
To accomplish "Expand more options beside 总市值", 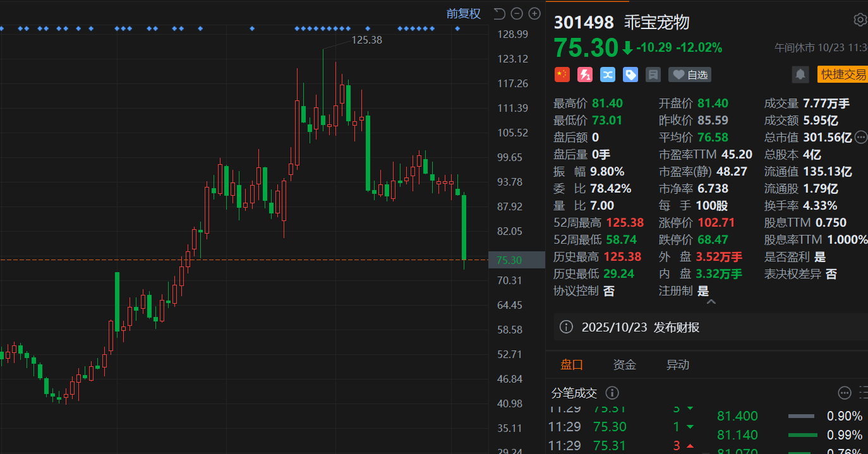I will pyautogui.click(x=861, y=137).
